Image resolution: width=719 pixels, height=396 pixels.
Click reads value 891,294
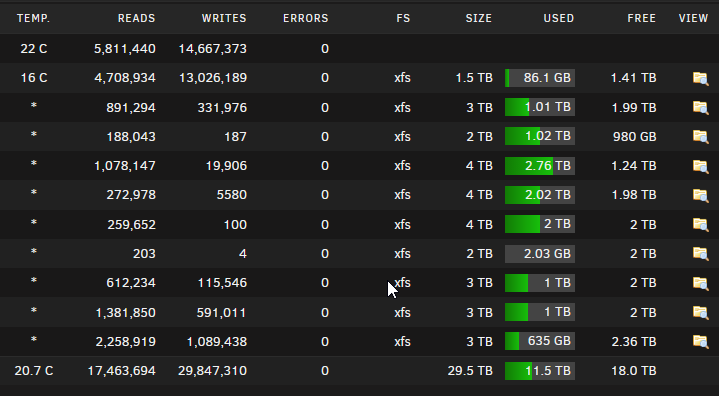point(131,108)
